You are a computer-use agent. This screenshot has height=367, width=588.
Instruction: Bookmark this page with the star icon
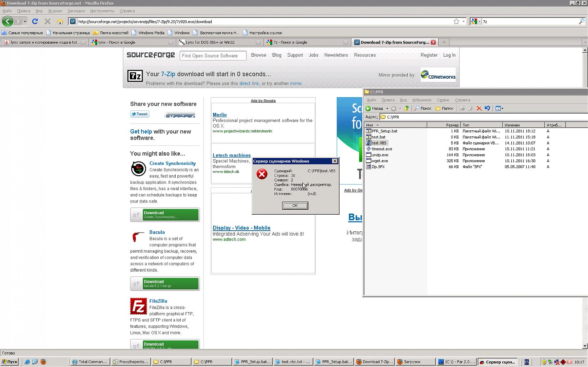pyautogui.click(x=456, y=21)
